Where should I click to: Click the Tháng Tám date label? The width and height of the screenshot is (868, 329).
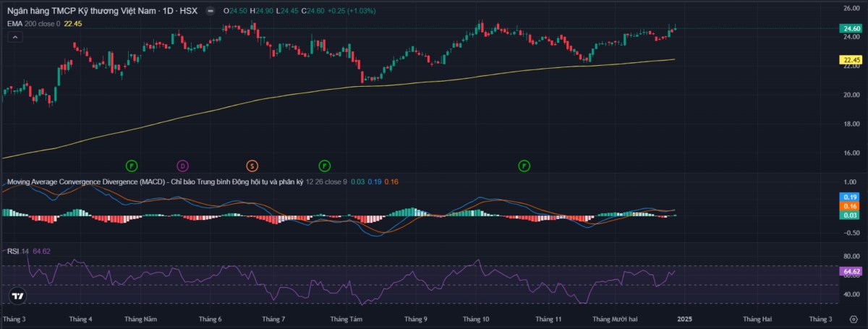point(346,319)
